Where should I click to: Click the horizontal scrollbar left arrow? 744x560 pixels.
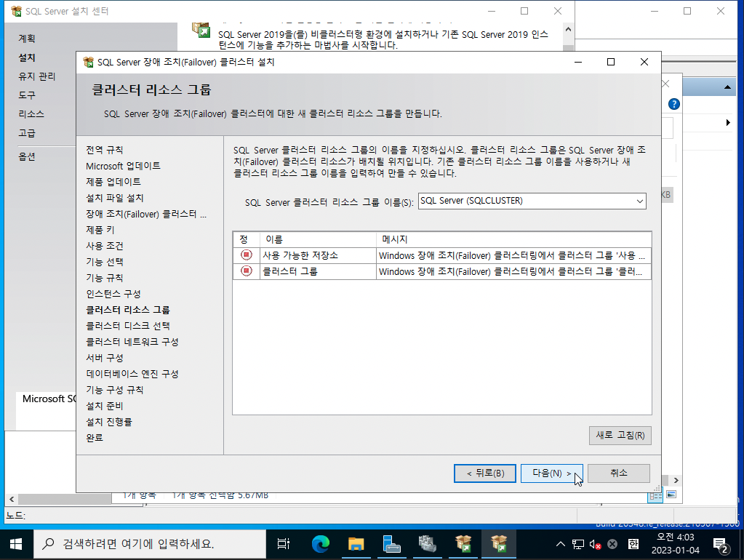[x=12, y=499]
